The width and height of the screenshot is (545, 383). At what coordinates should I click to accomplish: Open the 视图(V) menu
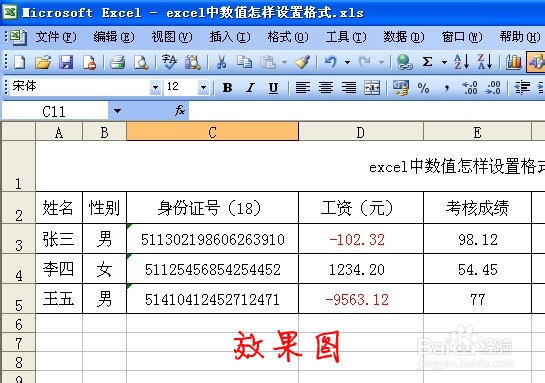point(172,37)
